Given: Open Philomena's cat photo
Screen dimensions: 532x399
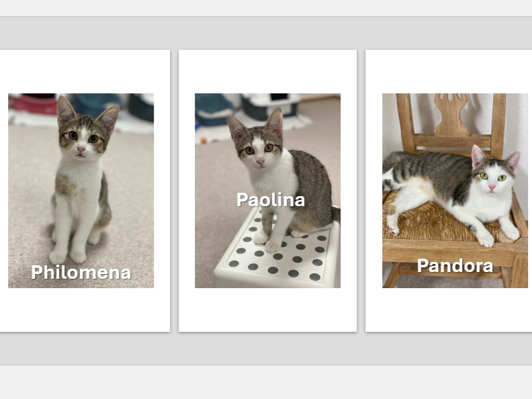Looking at the screenshot, I should (81, 191).
